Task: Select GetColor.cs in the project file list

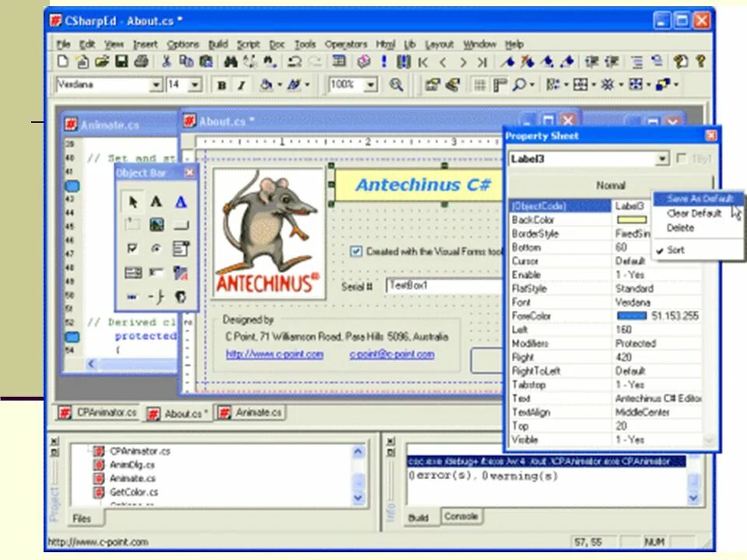Action: [x=134, y=492]
